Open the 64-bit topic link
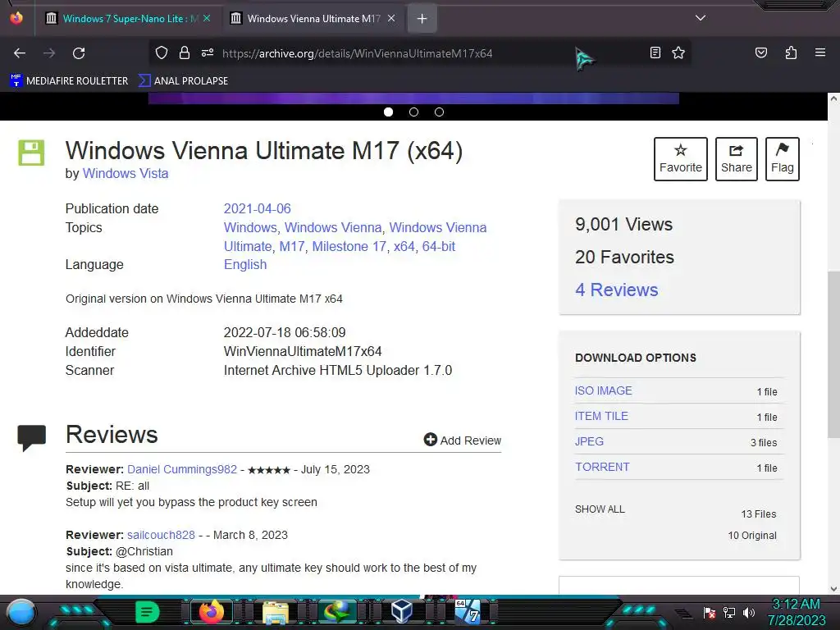Viewport: 840px width, 630px height. [439, 246]
